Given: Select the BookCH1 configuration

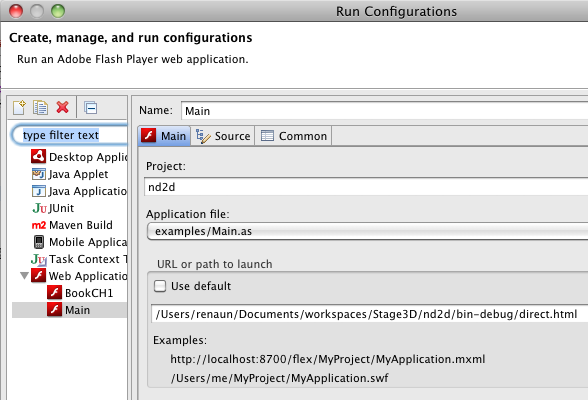Looking at the screenshot, I should tap(89, 293).
